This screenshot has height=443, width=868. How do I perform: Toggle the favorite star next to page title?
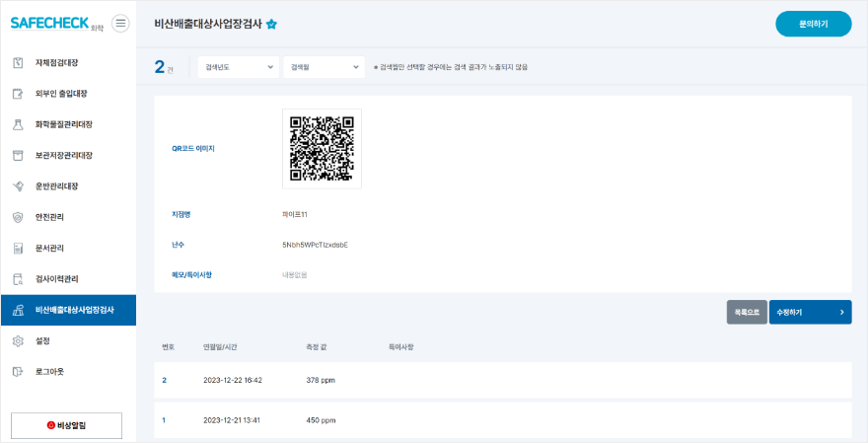coord(271,25)
